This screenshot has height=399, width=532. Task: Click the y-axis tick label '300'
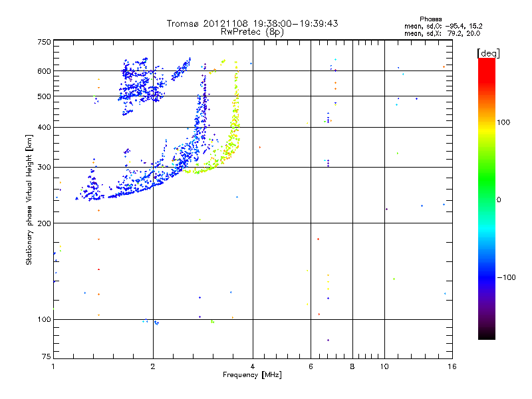click(x=44, y=168)
